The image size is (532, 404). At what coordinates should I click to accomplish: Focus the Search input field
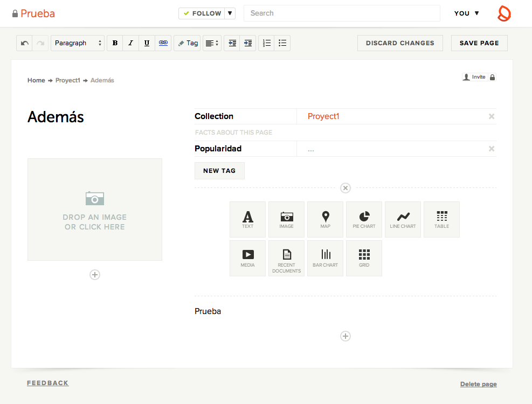(x=342, y=13)
